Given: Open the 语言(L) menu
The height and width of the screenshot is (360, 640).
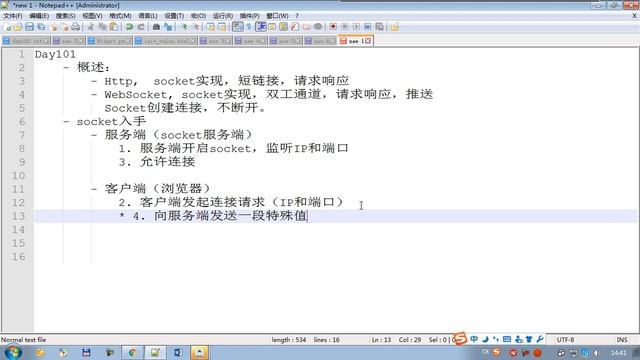Looking at the screenshot, I should pyautogui.click(x=148, y=16).
